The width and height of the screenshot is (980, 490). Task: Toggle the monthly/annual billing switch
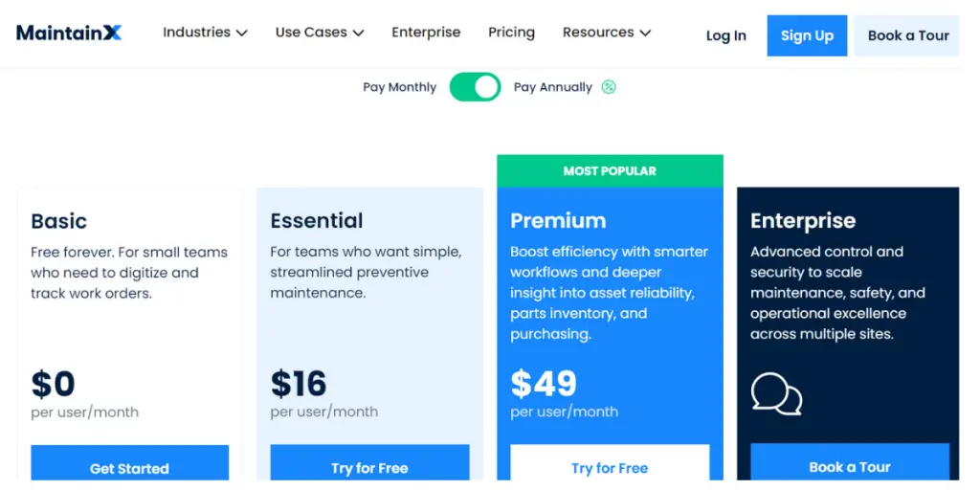click(475, 87)
